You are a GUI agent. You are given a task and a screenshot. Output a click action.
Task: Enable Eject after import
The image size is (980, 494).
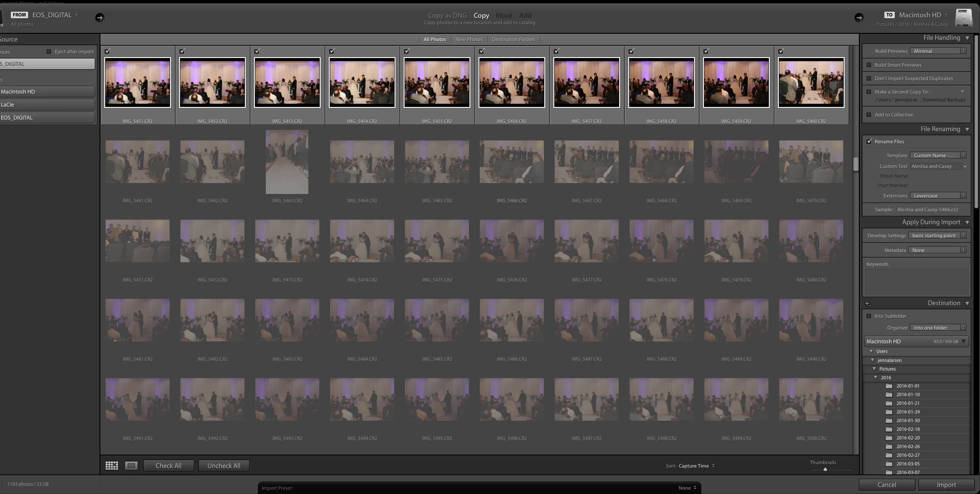pos(49,52)
